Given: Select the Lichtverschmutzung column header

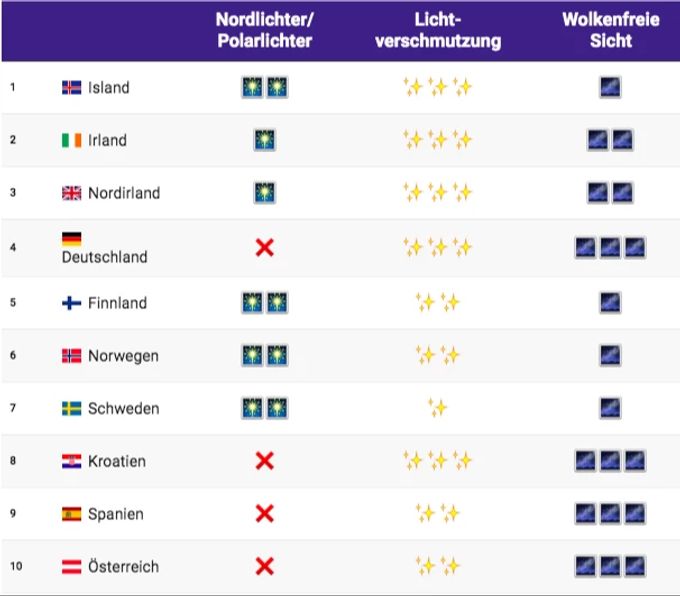Looking at the screenshot, I should pos(438,30).
